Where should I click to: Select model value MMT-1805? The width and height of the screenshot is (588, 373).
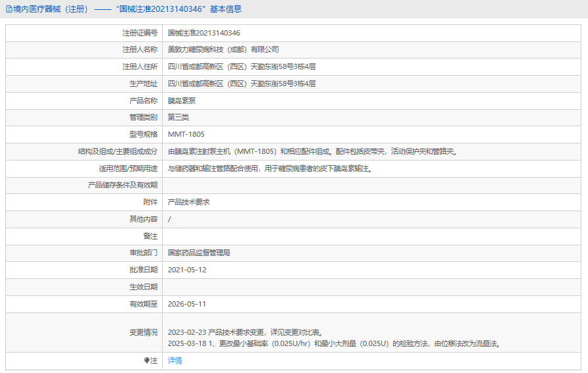186,134
